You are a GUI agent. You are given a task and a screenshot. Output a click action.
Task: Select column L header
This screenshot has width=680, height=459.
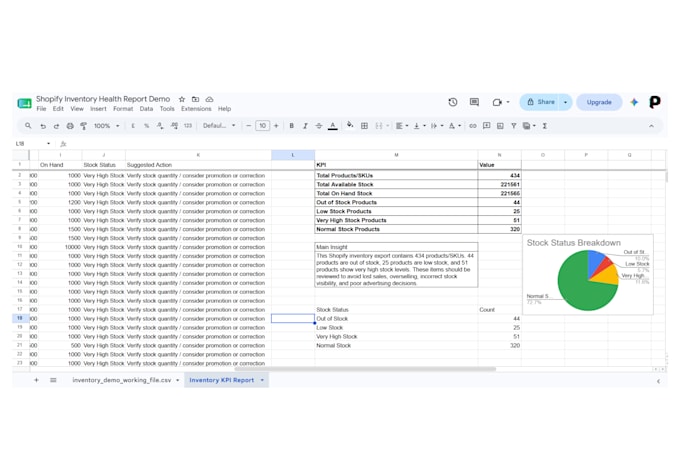tap(293, 155)
